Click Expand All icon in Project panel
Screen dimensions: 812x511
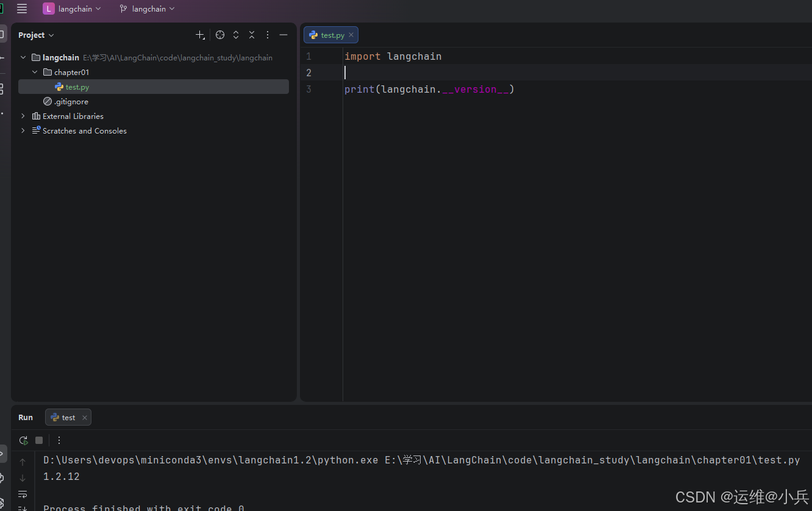point(236,35)
